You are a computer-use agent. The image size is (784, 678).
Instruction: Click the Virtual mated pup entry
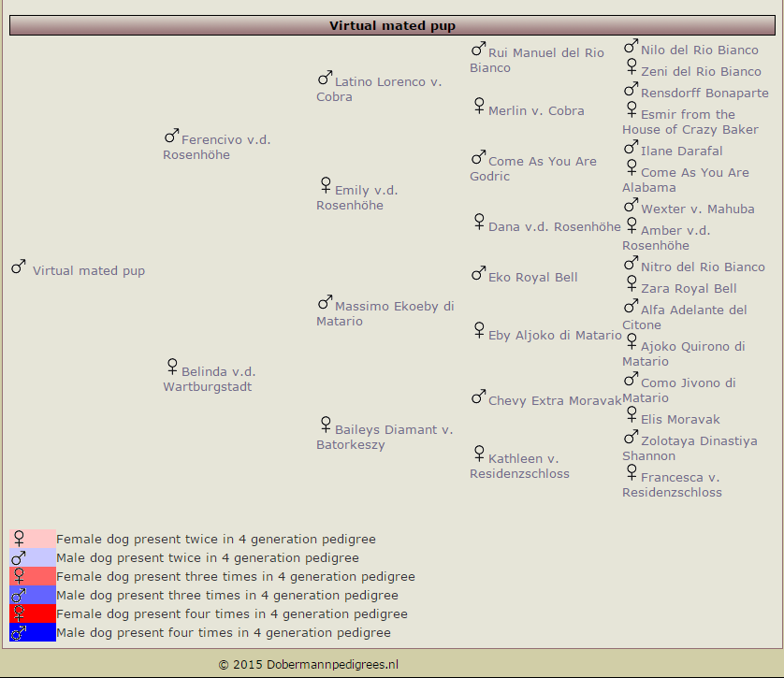[x=89, y=270]
